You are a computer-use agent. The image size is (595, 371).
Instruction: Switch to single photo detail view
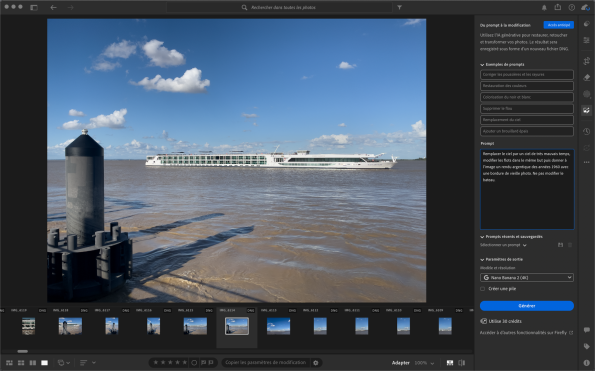point(44,363)
